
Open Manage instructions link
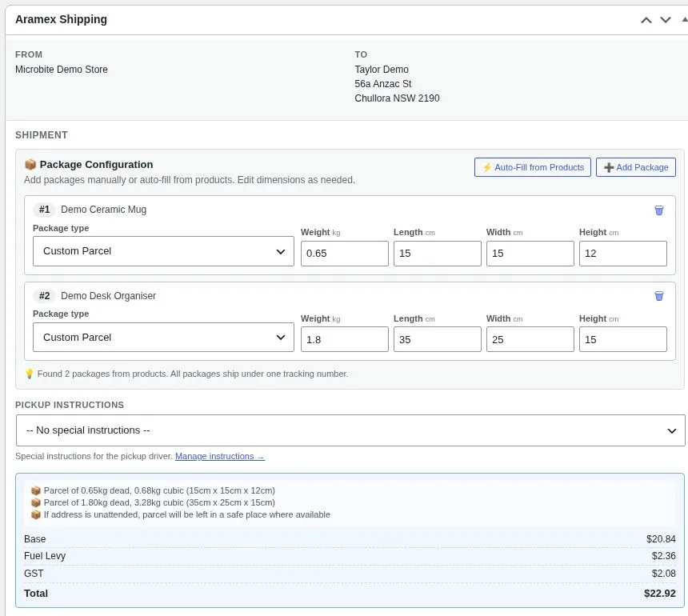click(219, 456)
